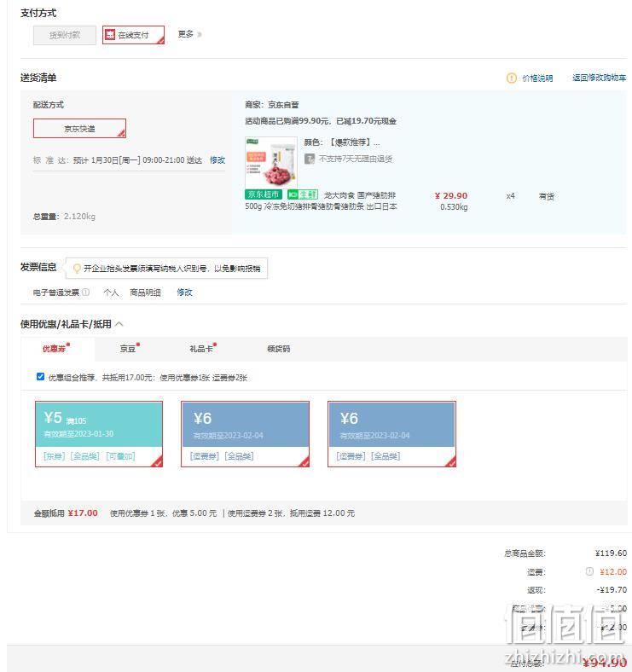Modify invoice info via 修改 link
Viewport: 632px width, 672px height.
coord(184,293)
